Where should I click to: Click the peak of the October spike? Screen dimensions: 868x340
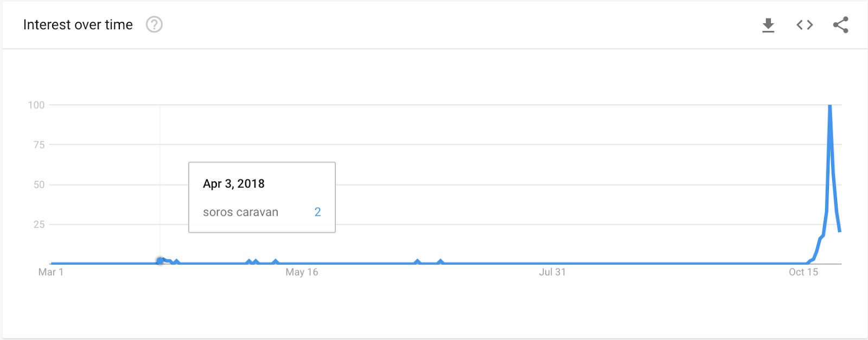[x=830, y=106]
